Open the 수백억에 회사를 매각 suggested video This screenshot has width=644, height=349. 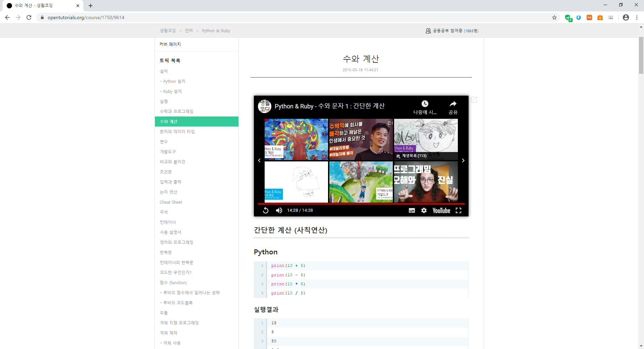pos(361,139)
